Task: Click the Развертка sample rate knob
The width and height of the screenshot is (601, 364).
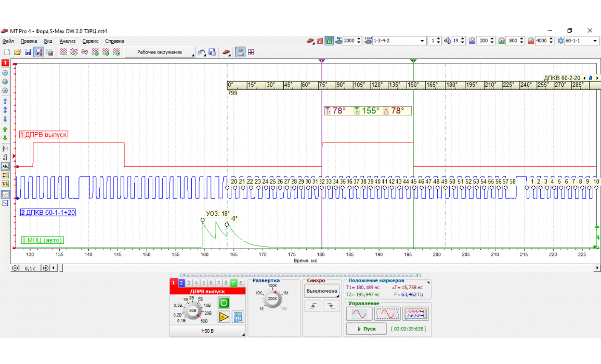Action: click(x=272, y=299)
